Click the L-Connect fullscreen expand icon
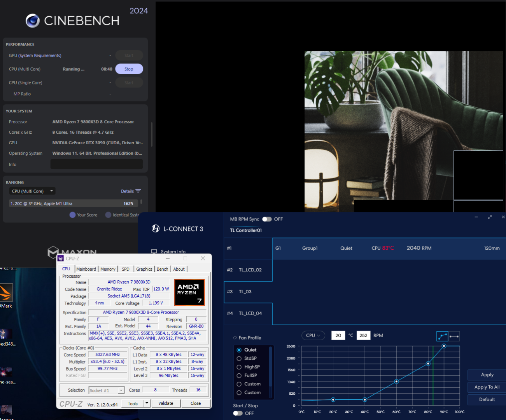 [x=490, y=217]
